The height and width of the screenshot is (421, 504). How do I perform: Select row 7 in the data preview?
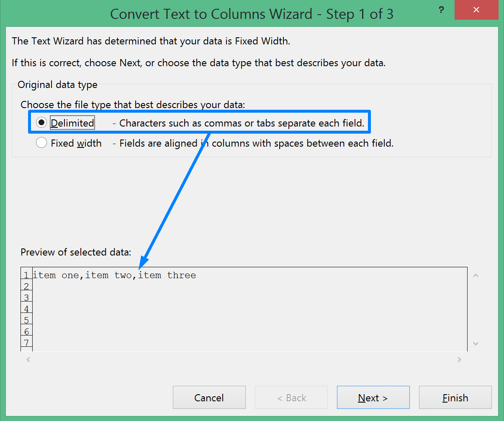click(26, 342)
